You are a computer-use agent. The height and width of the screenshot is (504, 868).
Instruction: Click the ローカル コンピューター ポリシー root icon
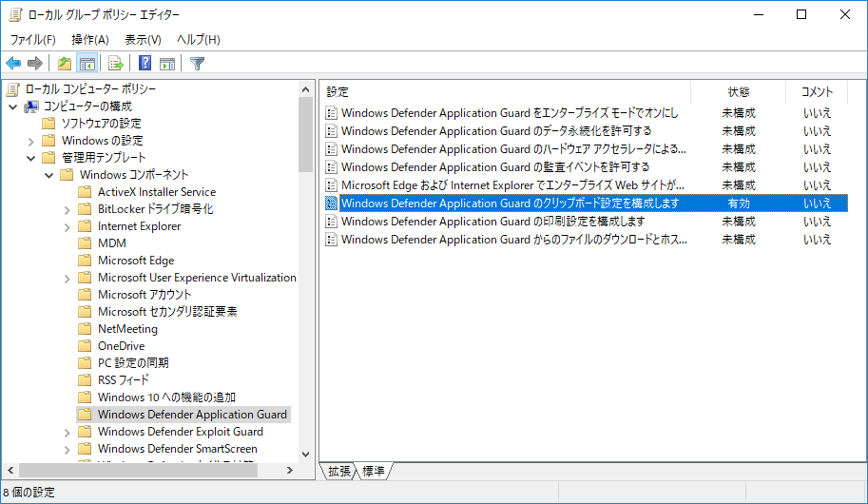point(13,89)
